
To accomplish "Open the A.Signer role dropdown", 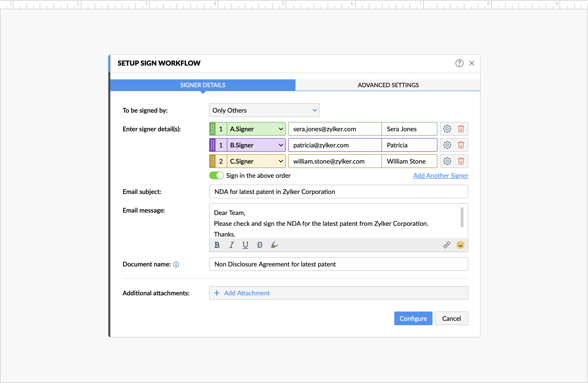I will coord(281,129).
